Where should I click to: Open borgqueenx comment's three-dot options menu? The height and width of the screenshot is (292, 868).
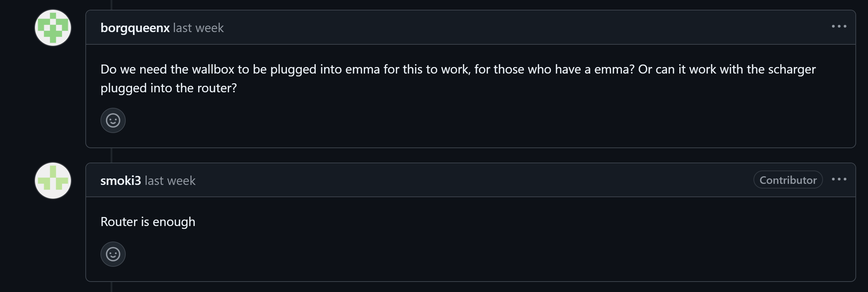point(839,27)
